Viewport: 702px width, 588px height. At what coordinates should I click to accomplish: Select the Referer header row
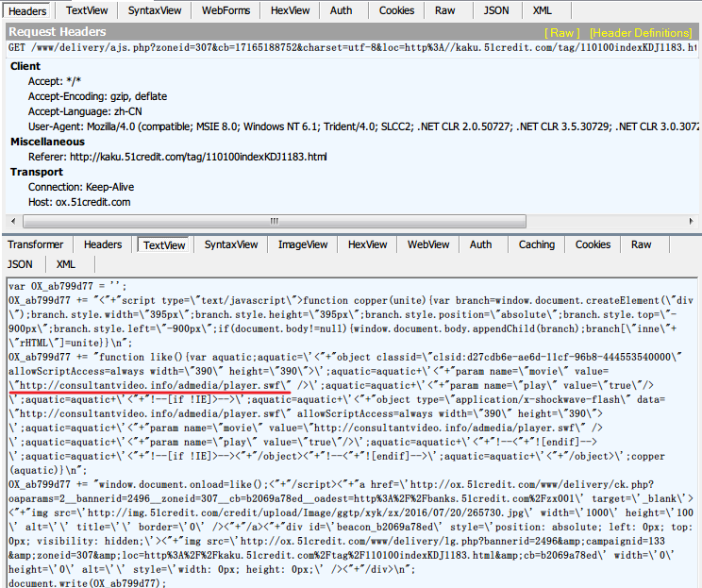click(x=177, y=157)
